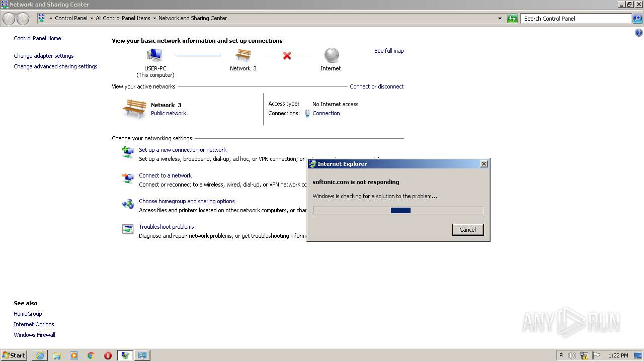The image size is (644, 362).
Task: Close the Internet Explorer dialog with X
Action: pos(484,164)
